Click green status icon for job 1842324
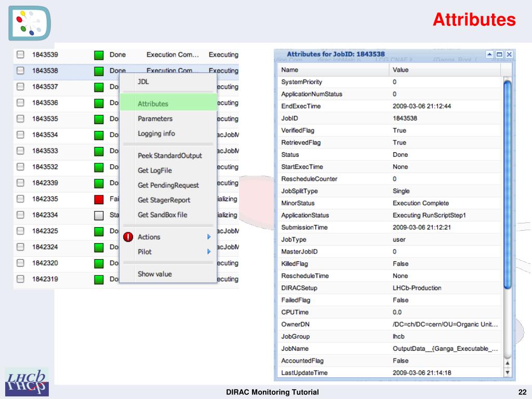532x399 pixels. pos(99,247)
